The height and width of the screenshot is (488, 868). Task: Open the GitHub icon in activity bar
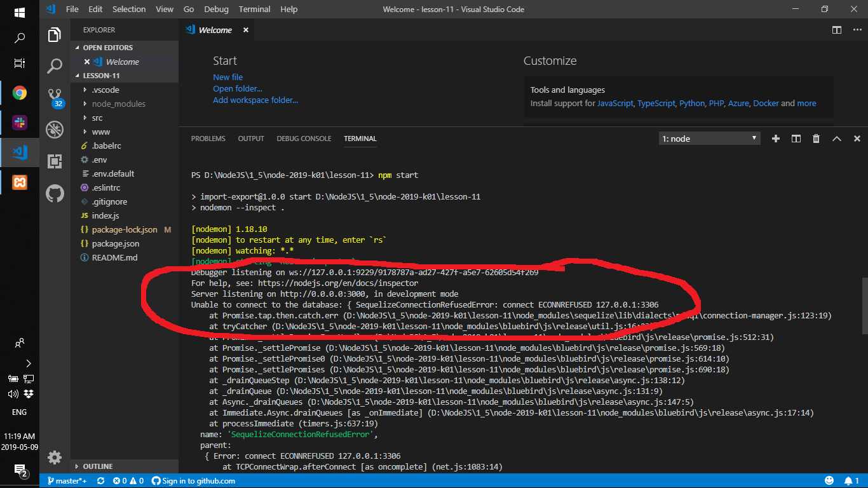[x=55, y=193]
